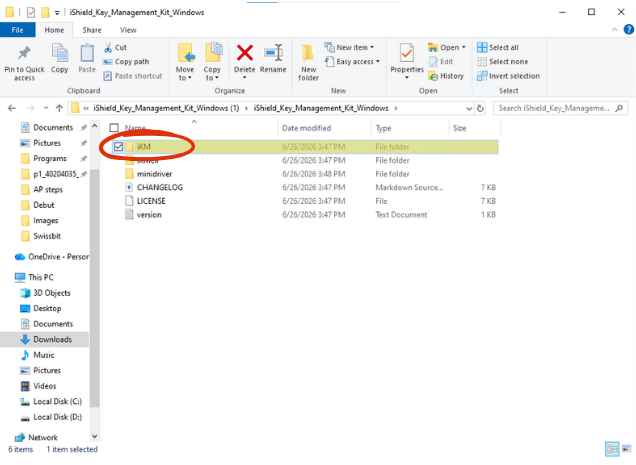636x465 pixels.
Task: Select the version text document
Action: [149, 215]
